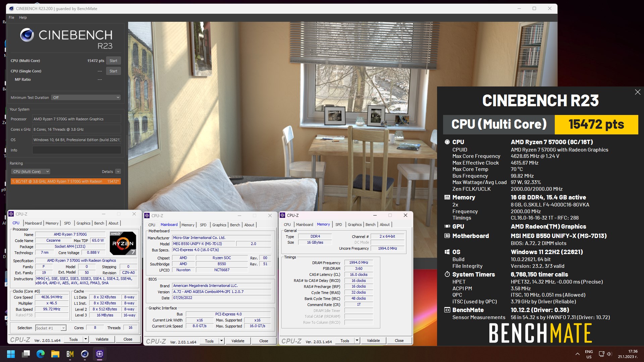Click the Info input field
Screen dimensions: 644x362
(x=76, y=150)
